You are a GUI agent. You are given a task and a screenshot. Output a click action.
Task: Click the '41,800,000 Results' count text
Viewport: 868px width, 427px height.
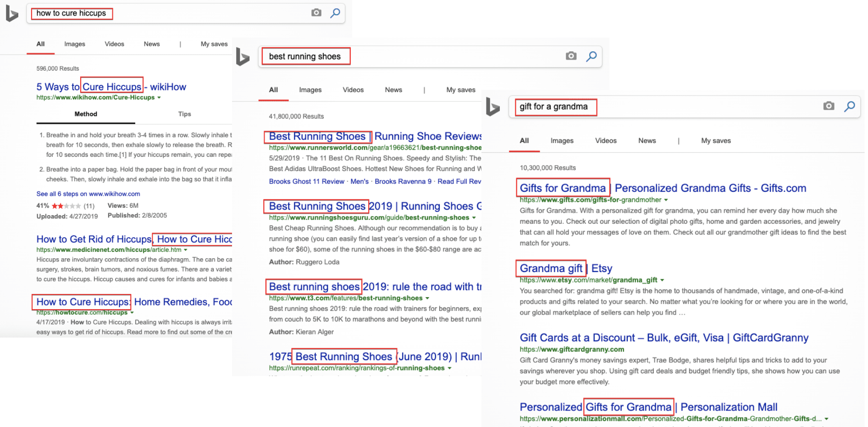296,116
